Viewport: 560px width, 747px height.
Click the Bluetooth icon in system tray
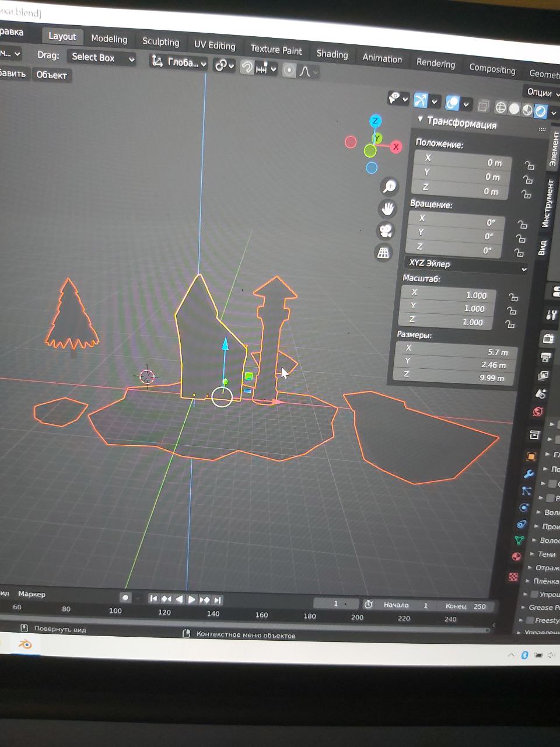(x=524, y=655)
